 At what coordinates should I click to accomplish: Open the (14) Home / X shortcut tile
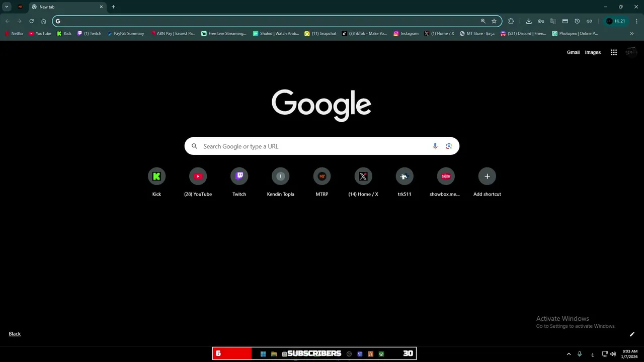[363, 183]
